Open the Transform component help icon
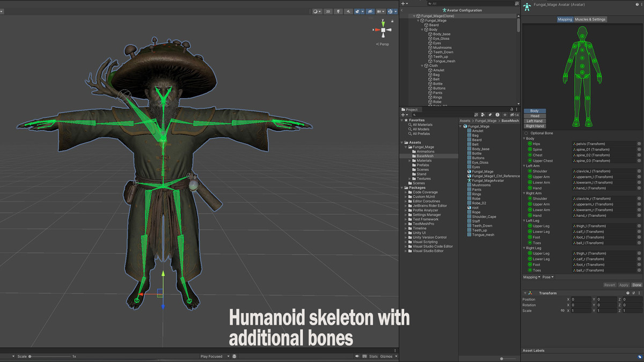 tap(628, 293)
